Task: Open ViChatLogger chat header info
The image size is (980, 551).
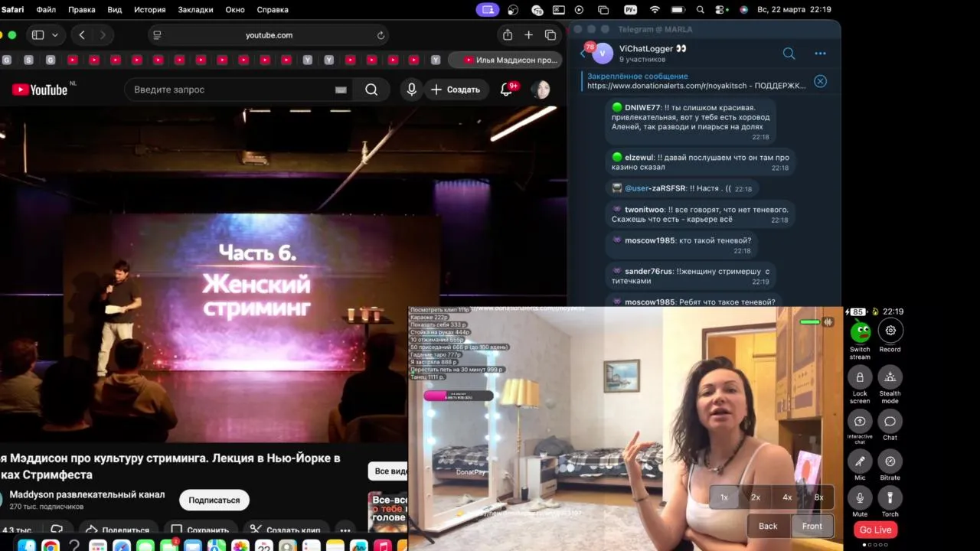Action: click(652, 53)
